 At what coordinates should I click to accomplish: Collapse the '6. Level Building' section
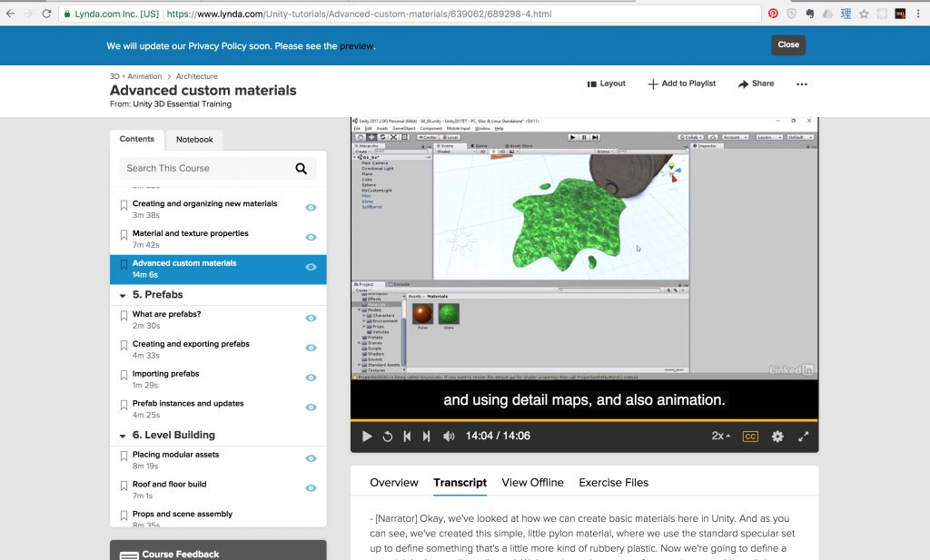pos(123,437)
